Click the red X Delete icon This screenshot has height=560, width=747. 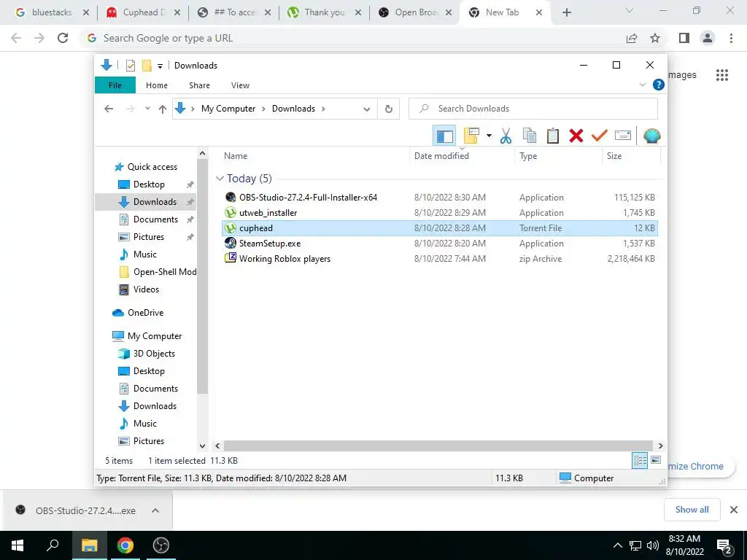[x=576, y=136]
